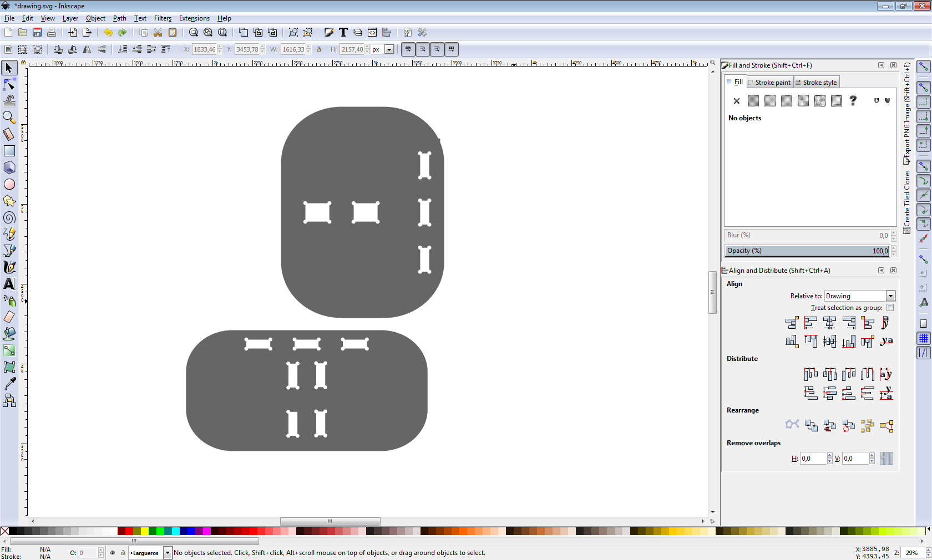Image resolution: width=932 pixels, height=560 pixels.
Task: Switch to the Stroke paint tab
Action: [769, 83]
